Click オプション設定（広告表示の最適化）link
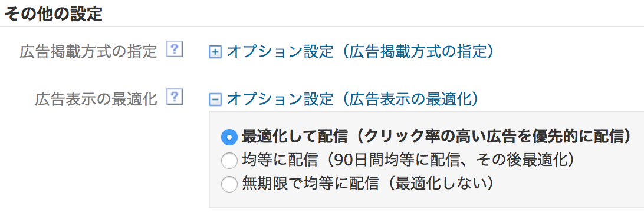The image size is (644, 219). point(353,99)
